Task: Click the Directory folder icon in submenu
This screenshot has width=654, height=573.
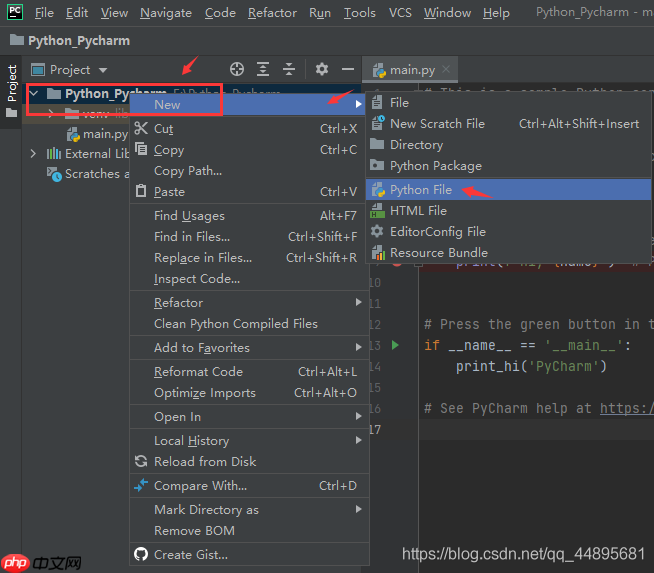Action: 377,144
